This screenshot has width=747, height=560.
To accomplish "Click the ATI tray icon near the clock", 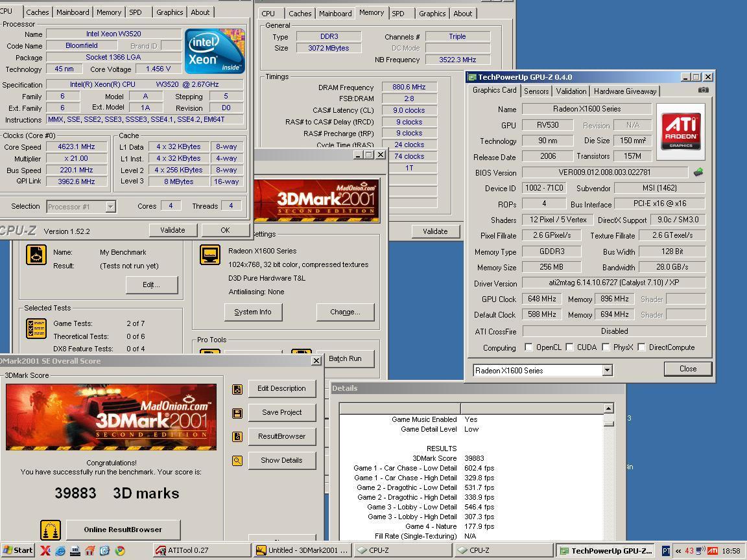I will click(x=713, y=551).
